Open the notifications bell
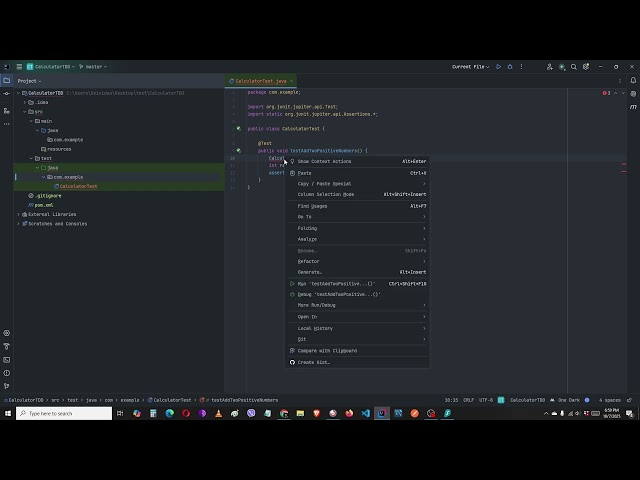640x480 pixels. pyautogui.click(x=633, y=80)
